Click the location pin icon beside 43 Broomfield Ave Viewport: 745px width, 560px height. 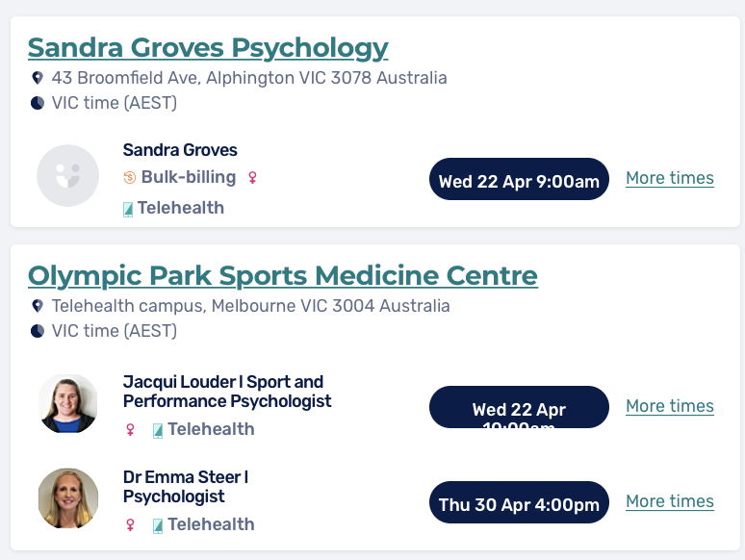point(38,78)
